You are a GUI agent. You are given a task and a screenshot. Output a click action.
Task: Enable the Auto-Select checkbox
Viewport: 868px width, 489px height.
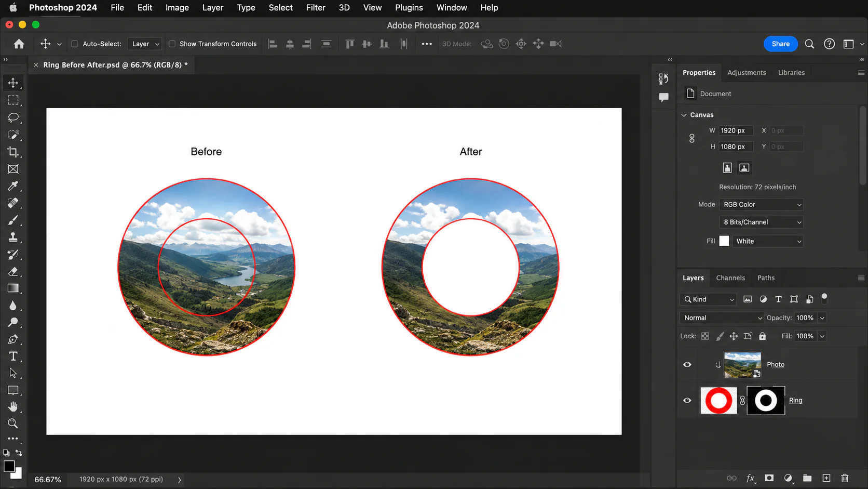coord(75,44)
